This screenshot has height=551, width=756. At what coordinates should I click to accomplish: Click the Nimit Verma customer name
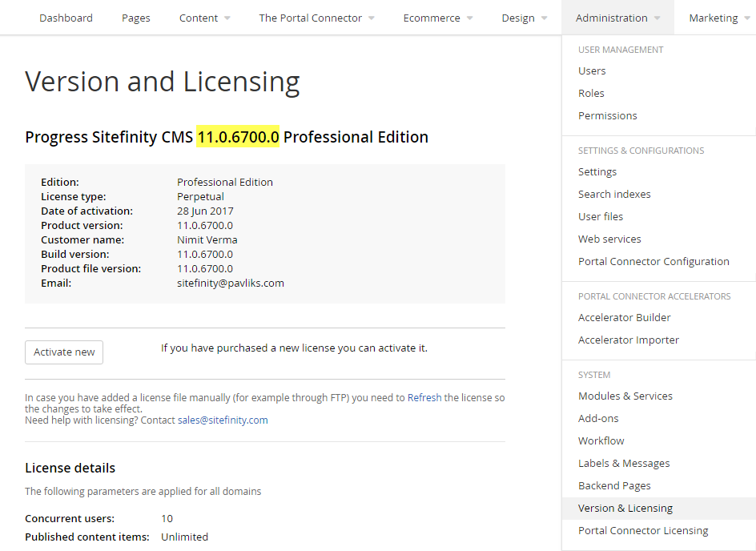pyautogui.click(x=207, y=239)
